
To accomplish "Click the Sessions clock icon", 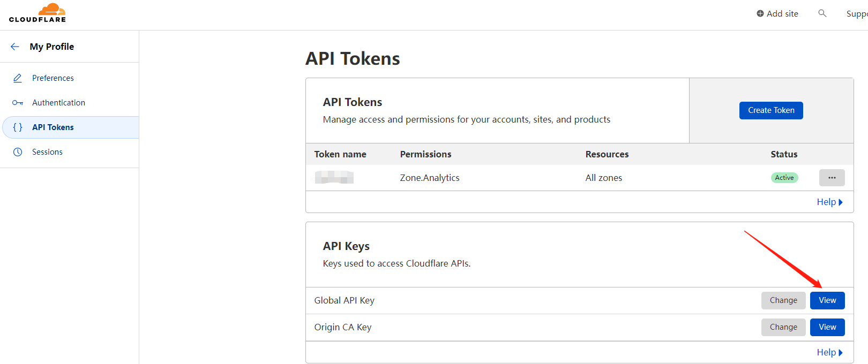I will pyautogui.click(x=18, y=152).
